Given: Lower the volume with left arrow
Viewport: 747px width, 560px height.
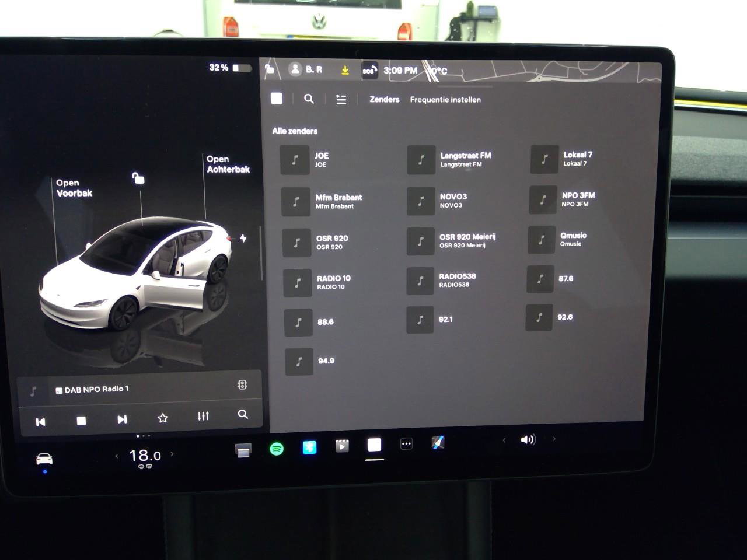Looking at the screenshot, I should [504, 440].
